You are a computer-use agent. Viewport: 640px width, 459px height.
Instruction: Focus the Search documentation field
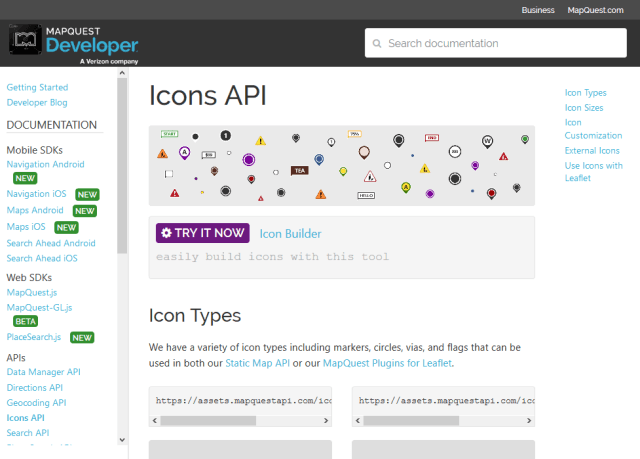click(x=496, y=43)
